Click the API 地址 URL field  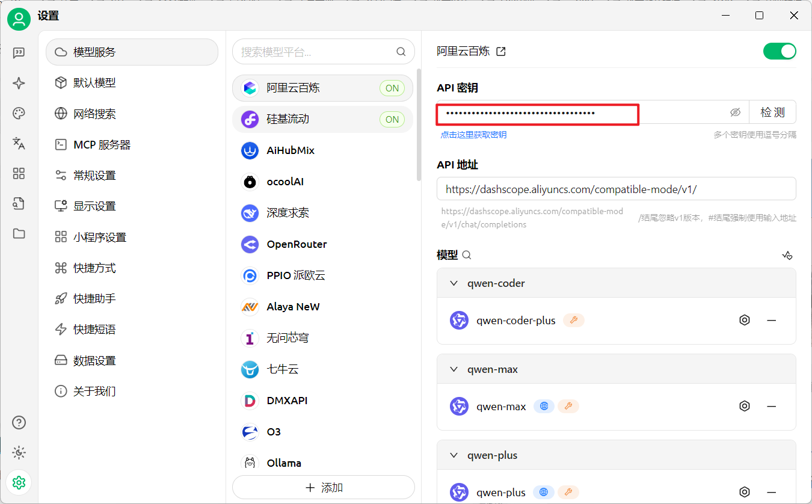[x=616, y=189]
